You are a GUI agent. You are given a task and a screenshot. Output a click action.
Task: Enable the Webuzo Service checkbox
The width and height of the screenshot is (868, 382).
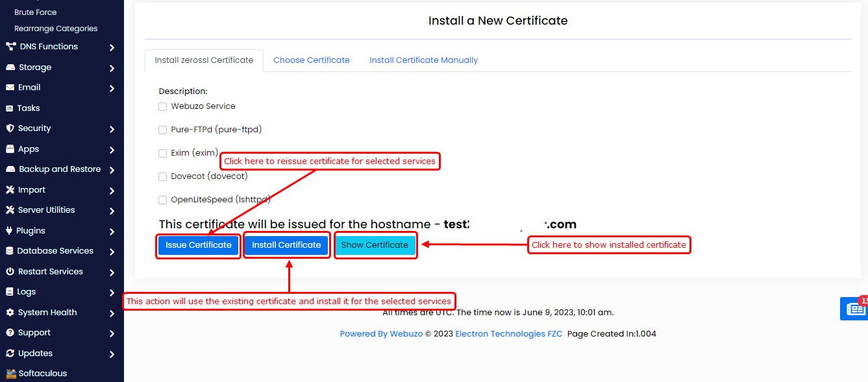[x=163, y=106]
